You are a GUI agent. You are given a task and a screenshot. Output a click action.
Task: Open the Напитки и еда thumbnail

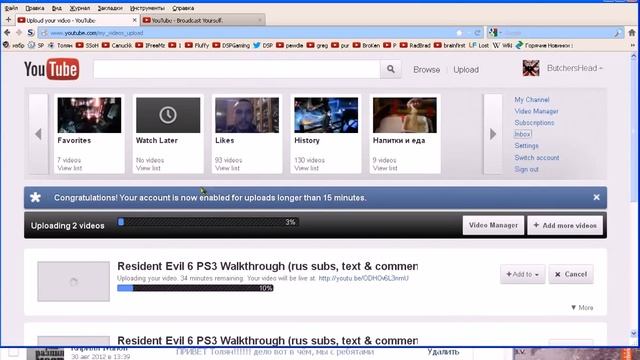[x=404, y=115]
